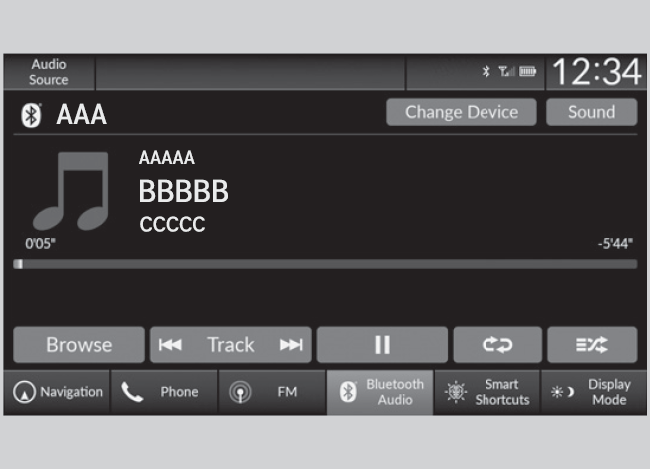This screenshot has width=650, height=469.
Task: Open the Audio Source menu
Action: [49, 72]
